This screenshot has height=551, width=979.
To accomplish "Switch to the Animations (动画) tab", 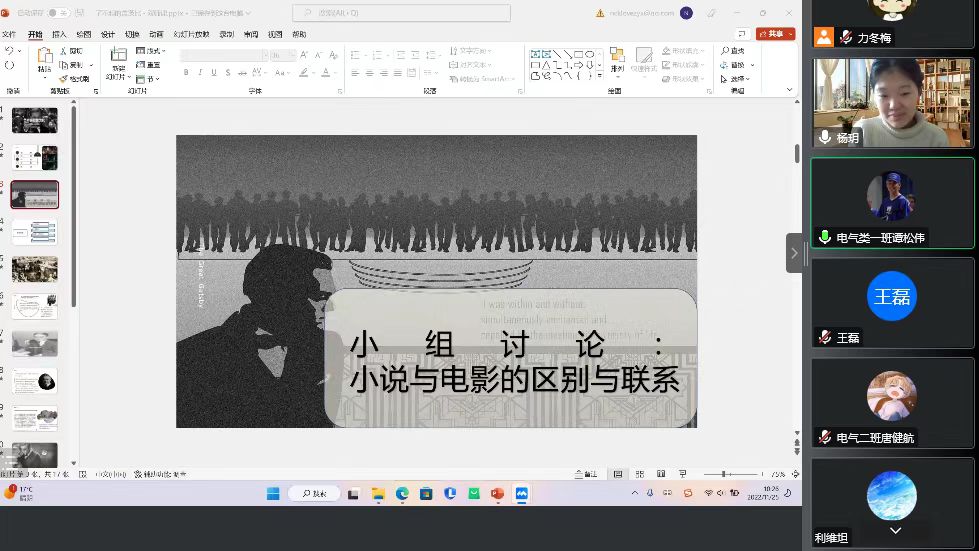I will click(156, 34).
